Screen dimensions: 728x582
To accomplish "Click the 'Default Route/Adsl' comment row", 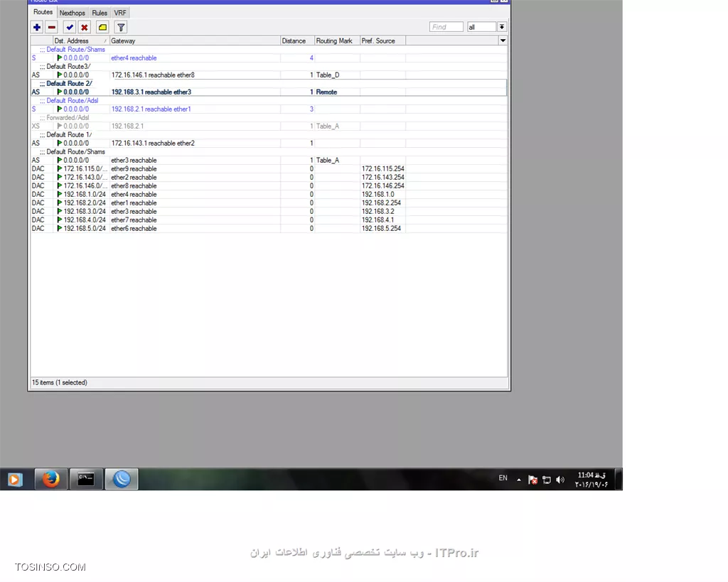I will (x=268, y=101).
